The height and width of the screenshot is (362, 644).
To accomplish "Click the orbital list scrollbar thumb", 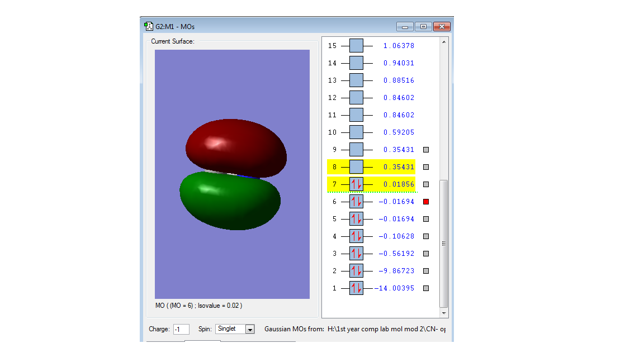I will [443, 244].
